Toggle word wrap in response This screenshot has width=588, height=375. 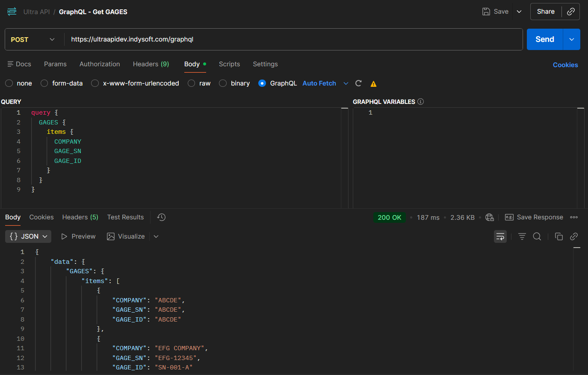(x=500, y=236)
